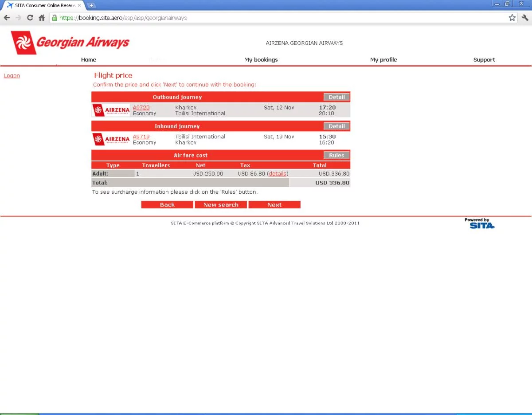Open My bookings menu item
The width and height of the screenshot is (532, 415).
coord(261,59)
